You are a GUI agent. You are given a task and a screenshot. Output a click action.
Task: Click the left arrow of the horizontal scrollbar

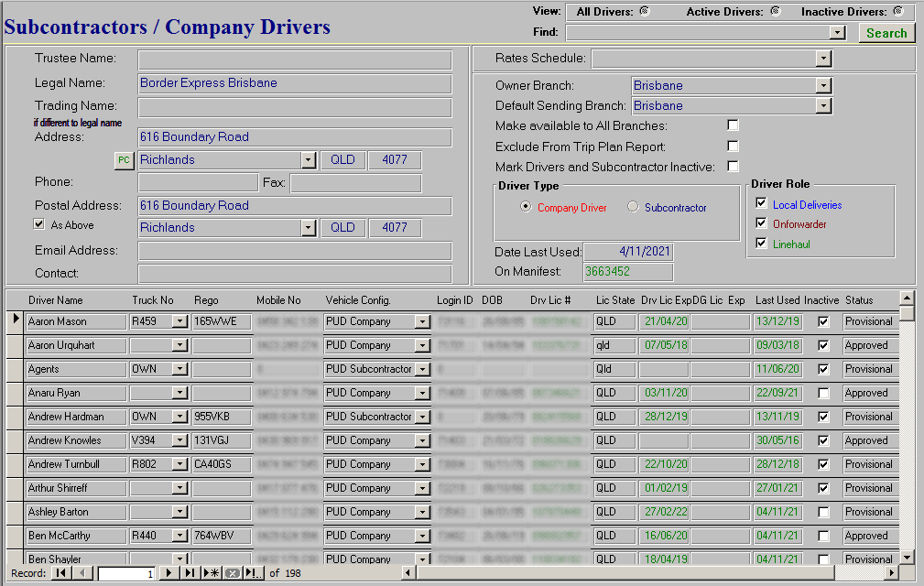tap(408, 572)
